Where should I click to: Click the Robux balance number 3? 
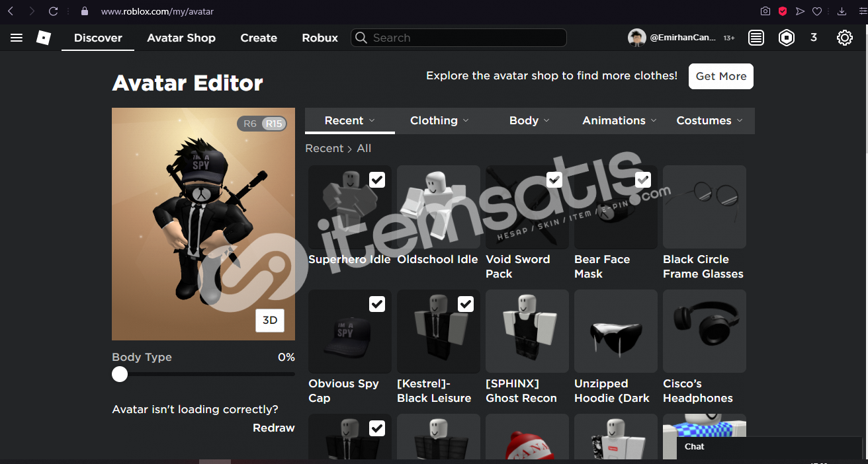tap(814, 38)
